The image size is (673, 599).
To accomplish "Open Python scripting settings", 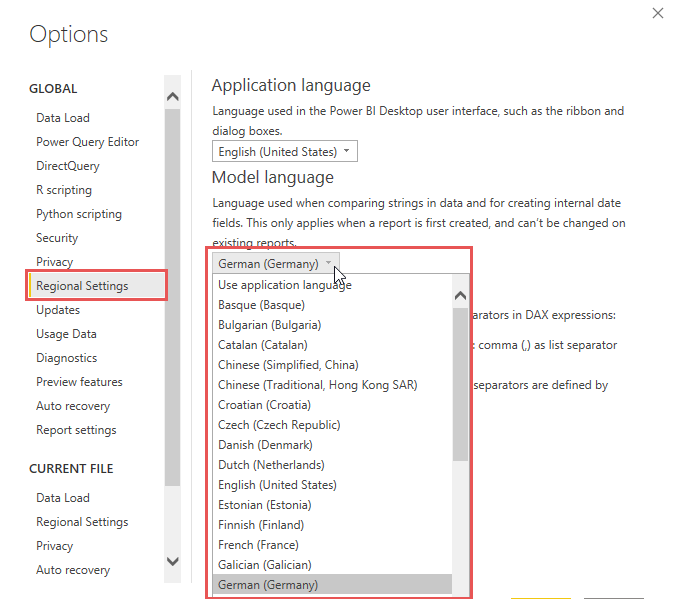I will click(79, 214).
